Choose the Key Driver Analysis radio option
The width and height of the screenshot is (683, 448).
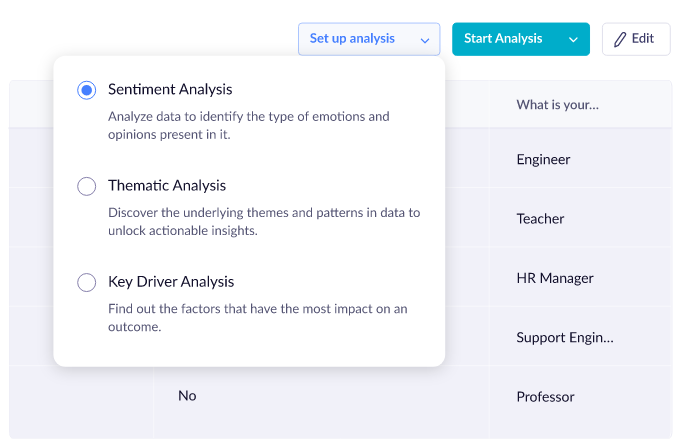[87, 282]
